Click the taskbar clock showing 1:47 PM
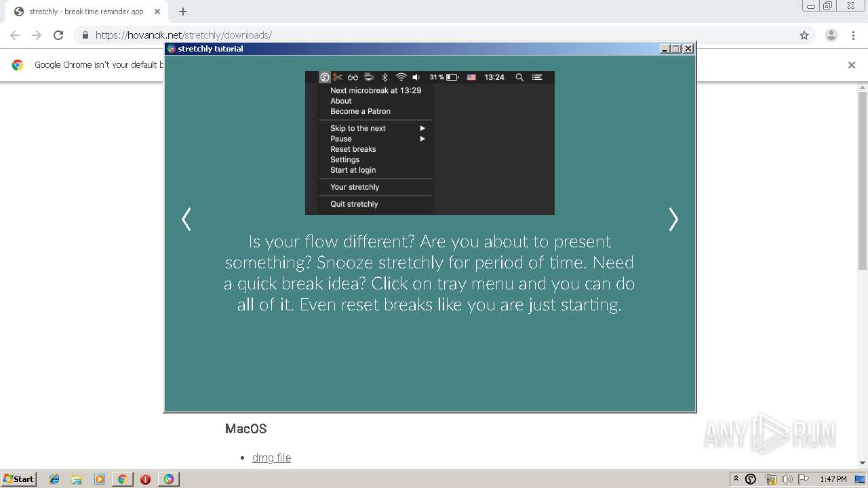The image size is (868, 488). [833, 479]
